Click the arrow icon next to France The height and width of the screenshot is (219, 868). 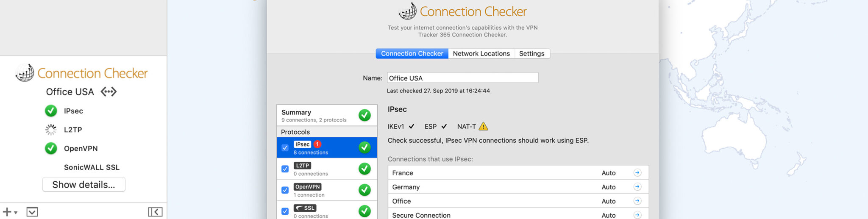coord(637,173)
